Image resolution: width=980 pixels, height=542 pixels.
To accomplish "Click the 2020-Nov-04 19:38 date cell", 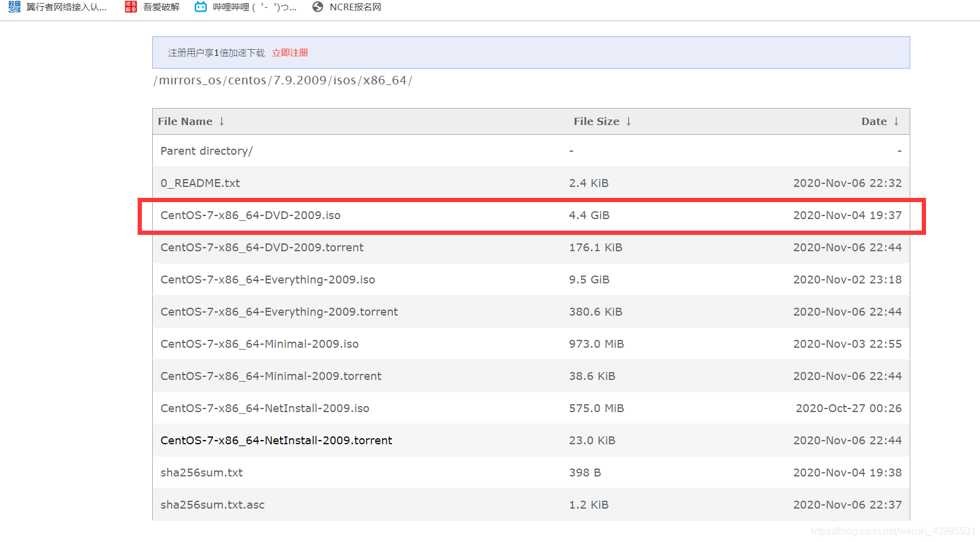I will 847,472.
